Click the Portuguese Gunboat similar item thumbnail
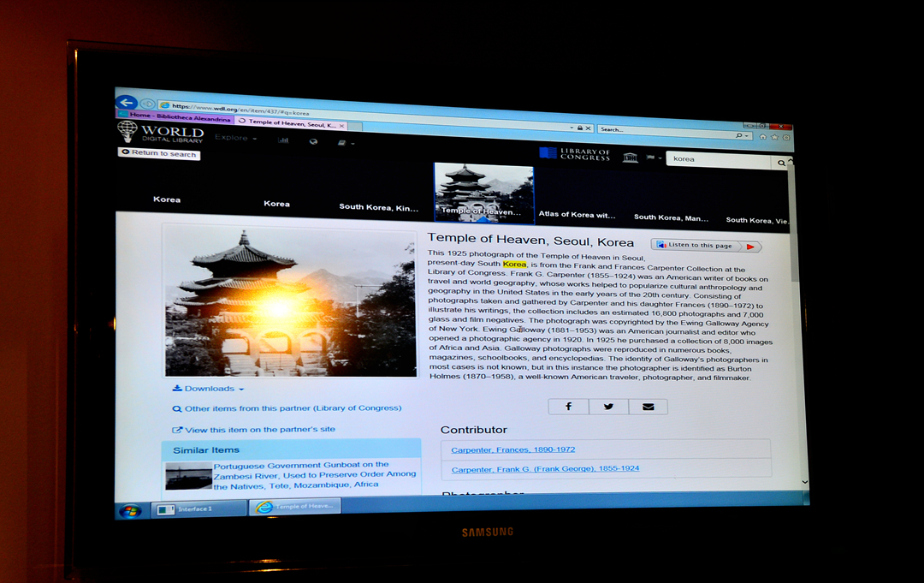The image size is (924, 583). [x=188, y=476]
